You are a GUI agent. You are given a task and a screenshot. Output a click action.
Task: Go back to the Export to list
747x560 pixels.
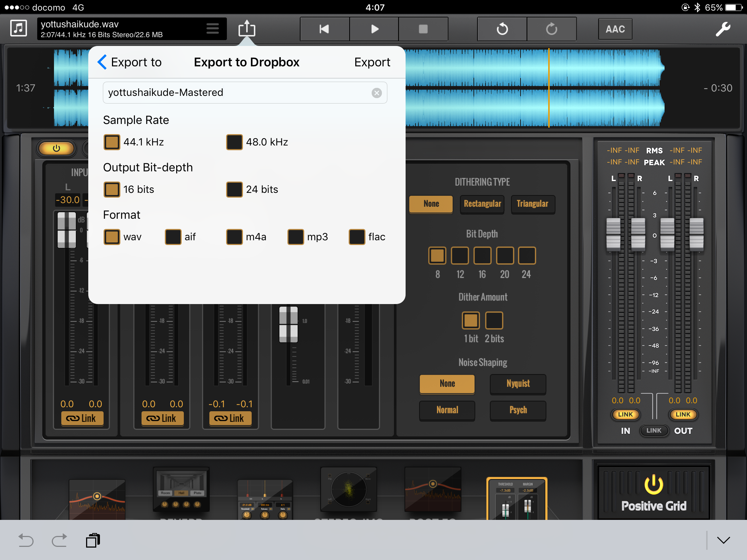pos(130,62)
